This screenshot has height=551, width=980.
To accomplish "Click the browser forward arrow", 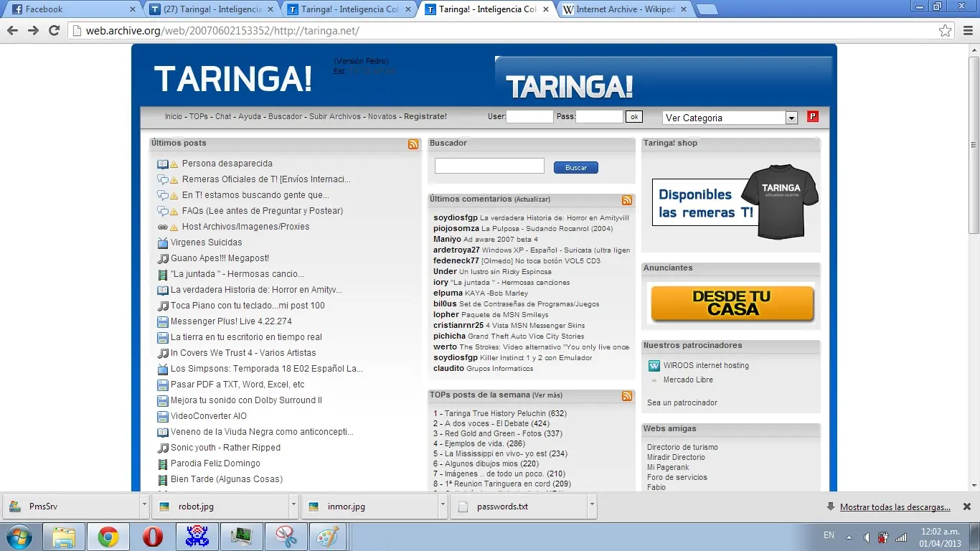I will tap(33, 31).
